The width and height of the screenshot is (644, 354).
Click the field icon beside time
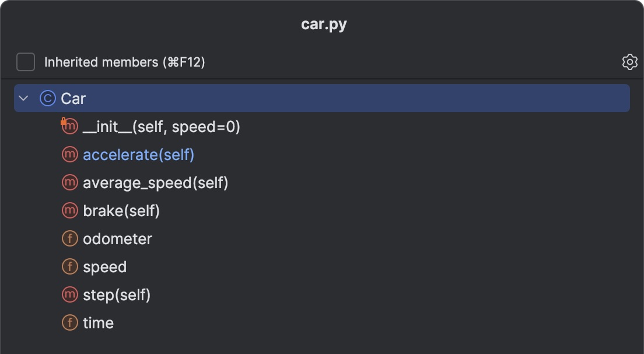coord(69,322)
